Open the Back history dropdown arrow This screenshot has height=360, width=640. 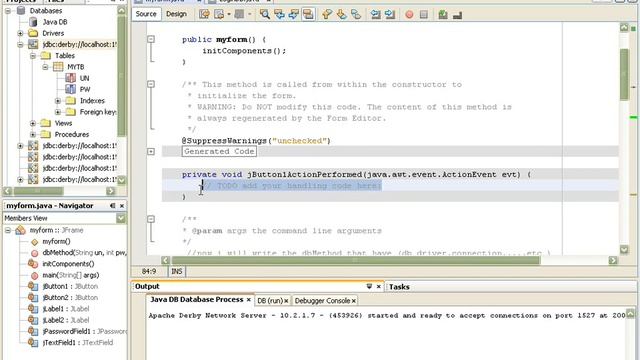coord(229,15)
